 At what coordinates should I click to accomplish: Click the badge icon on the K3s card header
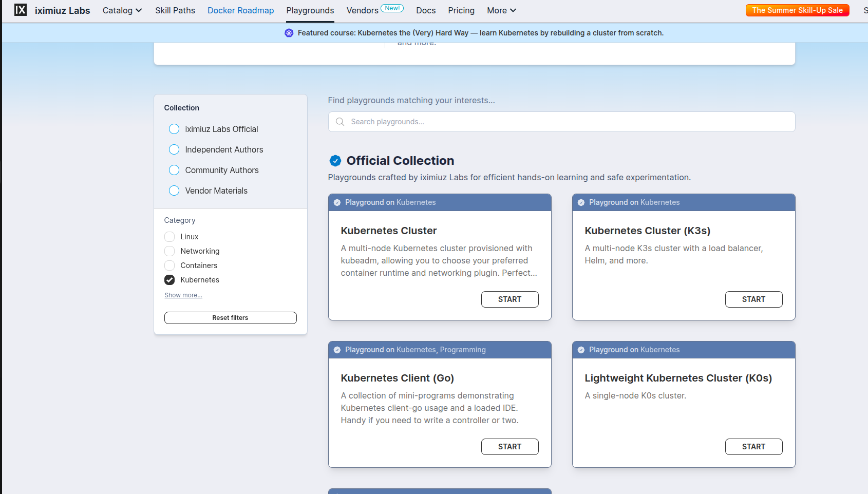(x=581, y=202)
